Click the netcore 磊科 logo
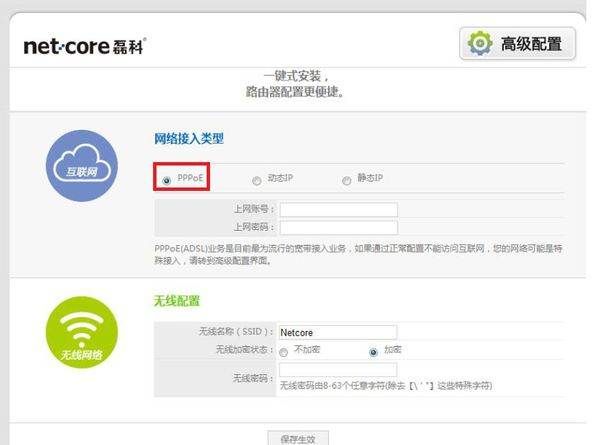The width and height of the screenshot is (600, 445). 85,46
